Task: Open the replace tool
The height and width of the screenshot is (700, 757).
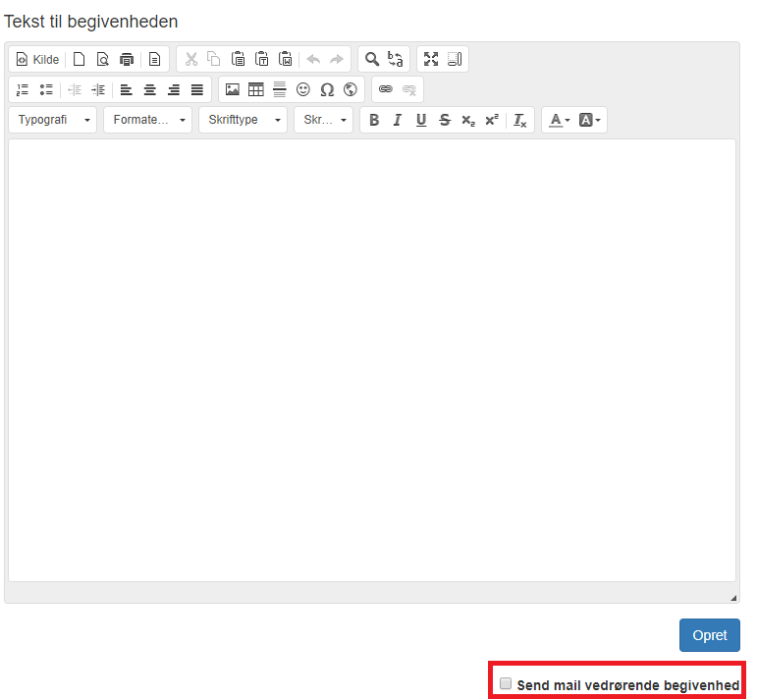Action: pos(396,59)
